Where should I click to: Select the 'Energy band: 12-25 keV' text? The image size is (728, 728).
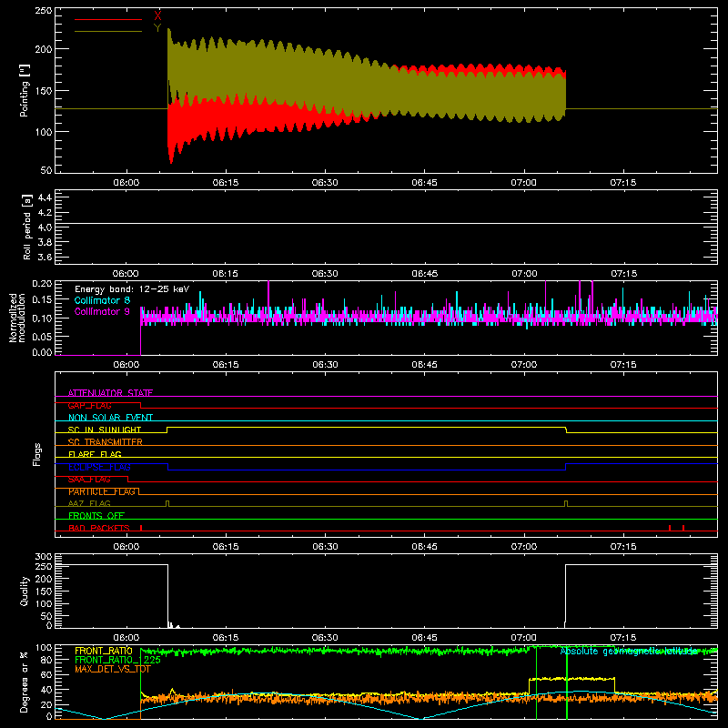(132, 289)
